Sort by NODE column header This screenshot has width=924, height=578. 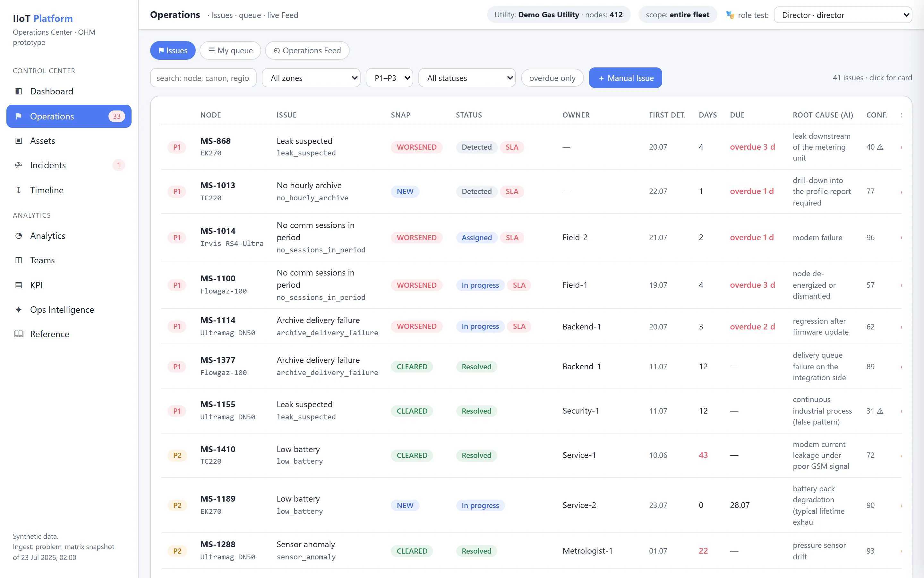[211, 115]
